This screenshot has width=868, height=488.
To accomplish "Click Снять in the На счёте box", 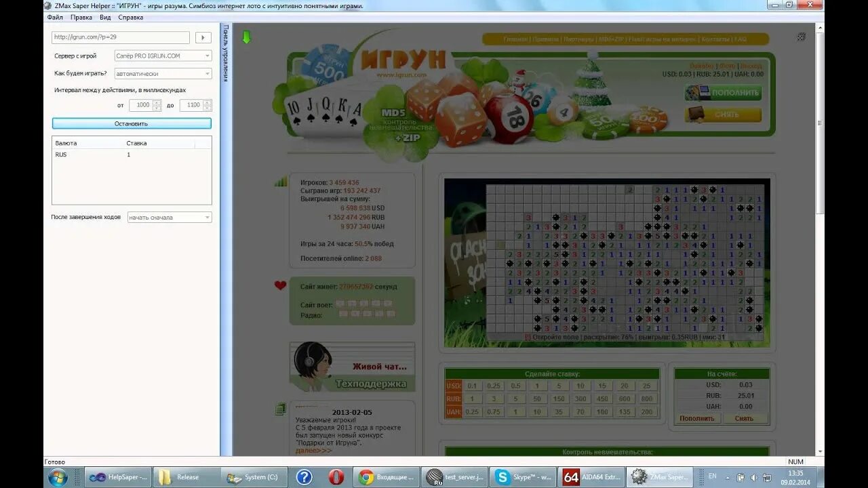I will [744, 418].
